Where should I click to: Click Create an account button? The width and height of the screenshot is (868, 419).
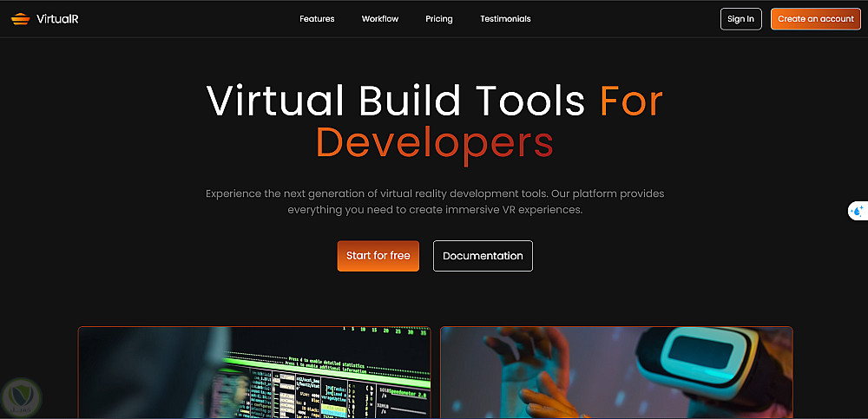tap(815, 19)
